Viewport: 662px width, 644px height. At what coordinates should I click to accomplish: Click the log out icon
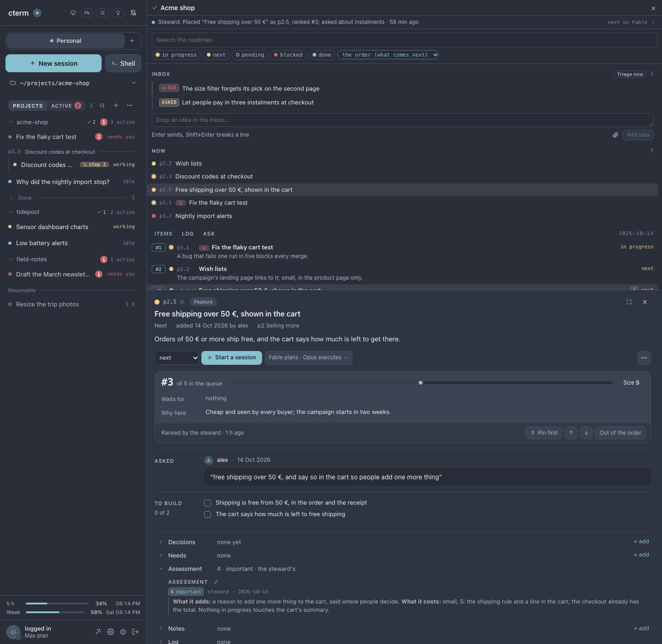click(135, 632)
